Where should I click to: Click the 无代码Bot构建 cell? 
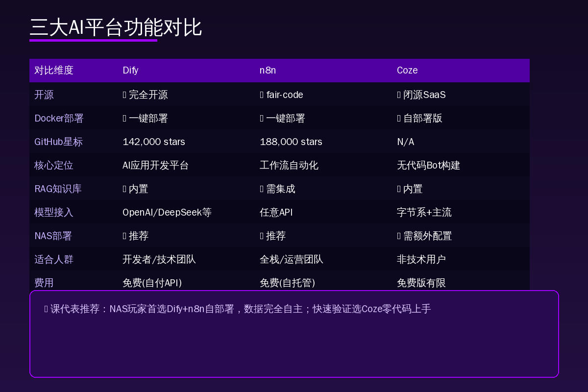tap(429, 165)
